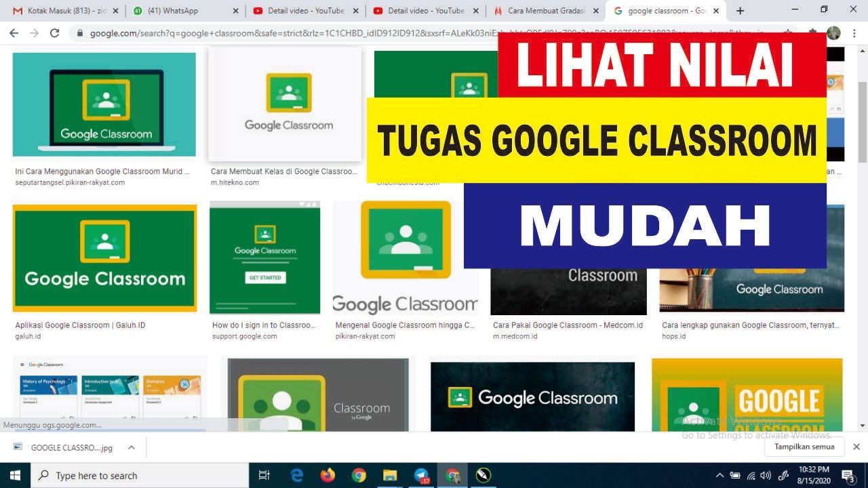Switch to the Kotak Masuk (813) tab
This screenshot has width=868, height=488.
(65, 11)
